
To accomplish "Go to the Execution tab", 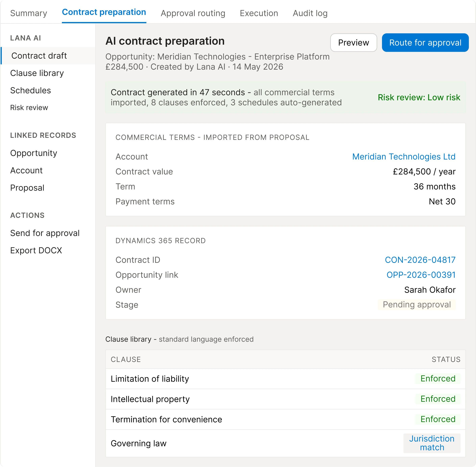I will [x=259, y=13].
